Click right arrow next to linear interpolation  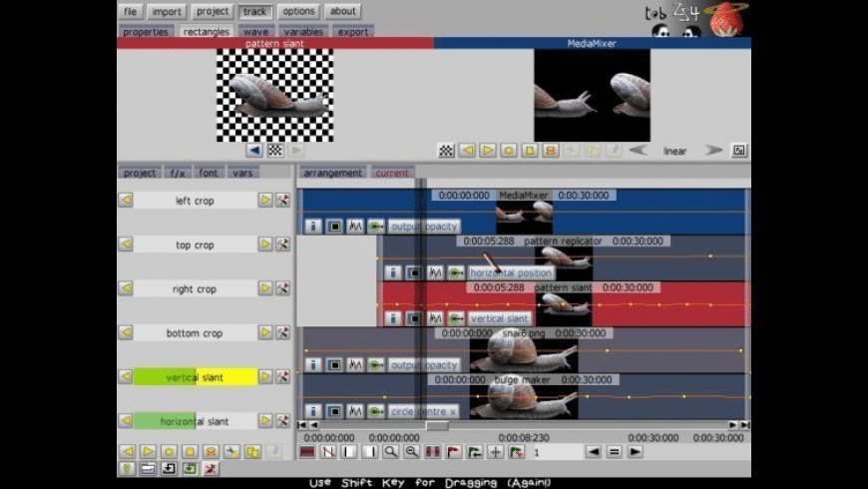coord(713,151)
